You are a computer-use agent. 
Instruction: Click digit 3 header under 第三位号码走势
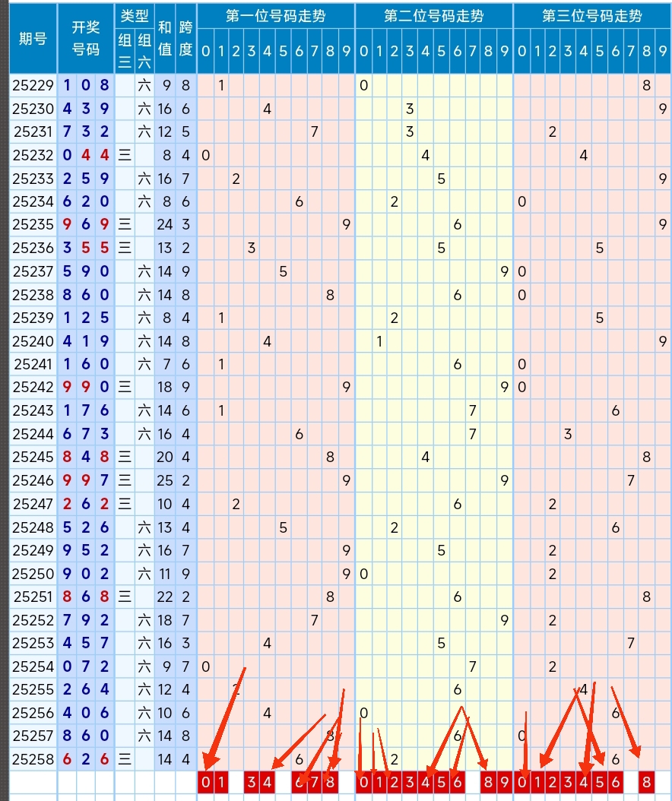568,51
